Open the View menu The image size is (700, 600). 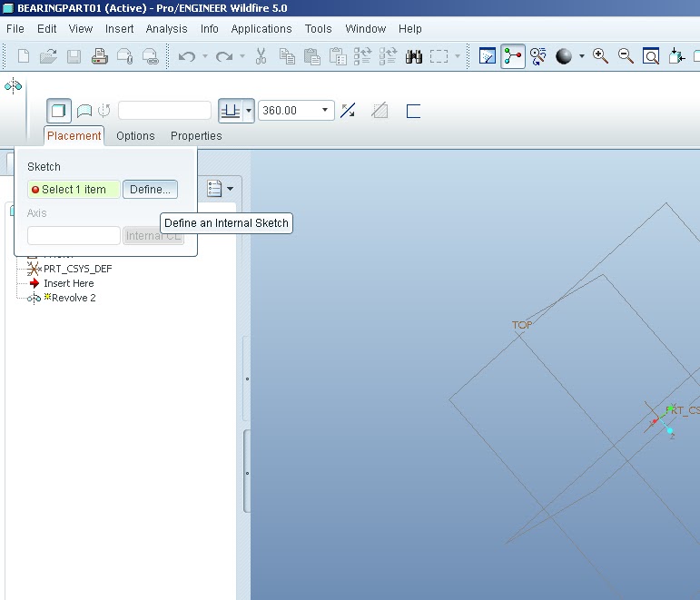(x=81, y=28)
